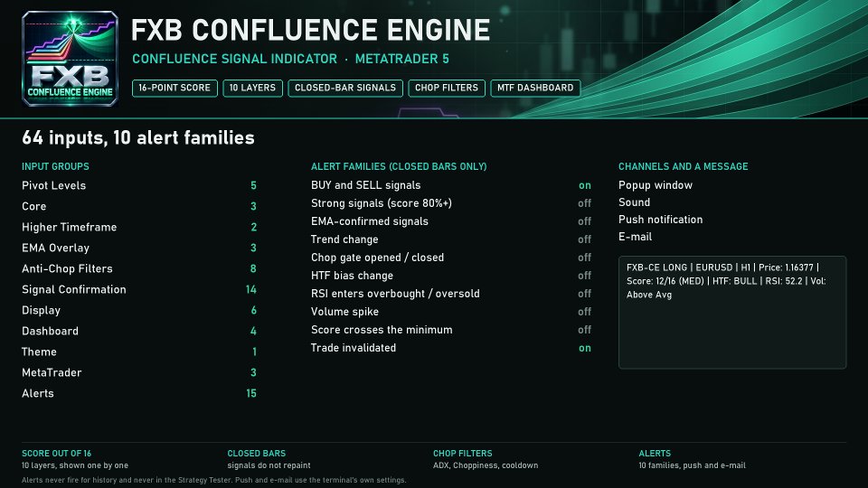Image resolution: width=868 pixels, height=488 pixels.
Task: Toggle HTF bias change 'off' status
Action: [585, 276]
